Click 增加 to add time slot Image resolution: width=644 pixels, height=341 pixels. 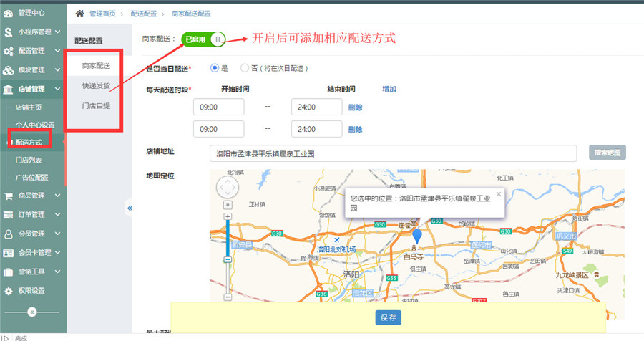[x=389, y=89]
